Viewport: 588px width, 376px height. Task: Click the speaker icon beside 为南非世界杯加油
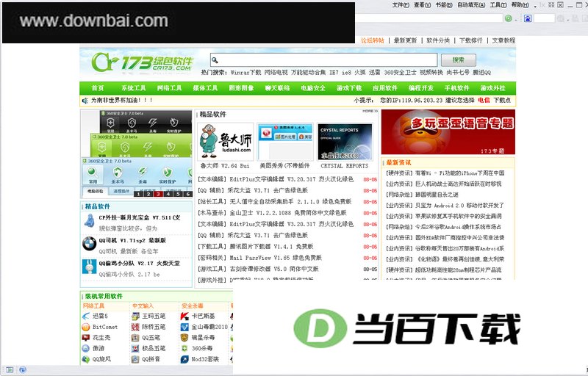(85, 101)
